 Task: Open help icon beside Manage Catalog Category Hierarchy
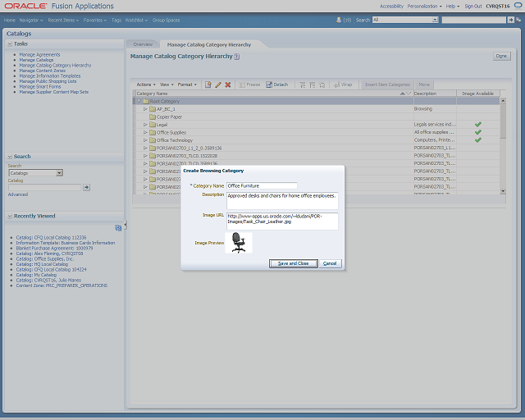237,57
